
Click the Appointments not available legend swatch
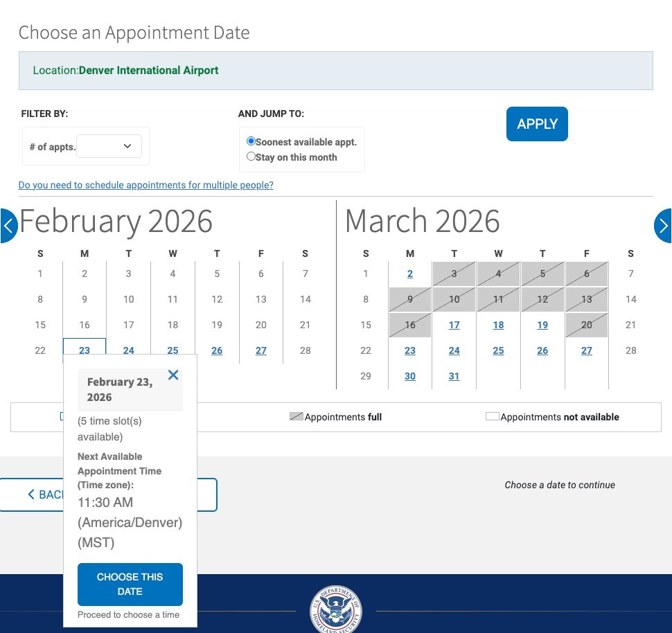click(x=492, y=416)
